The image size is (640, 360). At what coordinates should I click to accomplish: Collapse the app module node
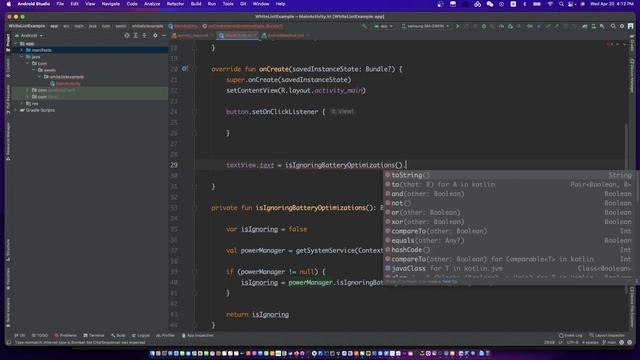coord(16,43)
